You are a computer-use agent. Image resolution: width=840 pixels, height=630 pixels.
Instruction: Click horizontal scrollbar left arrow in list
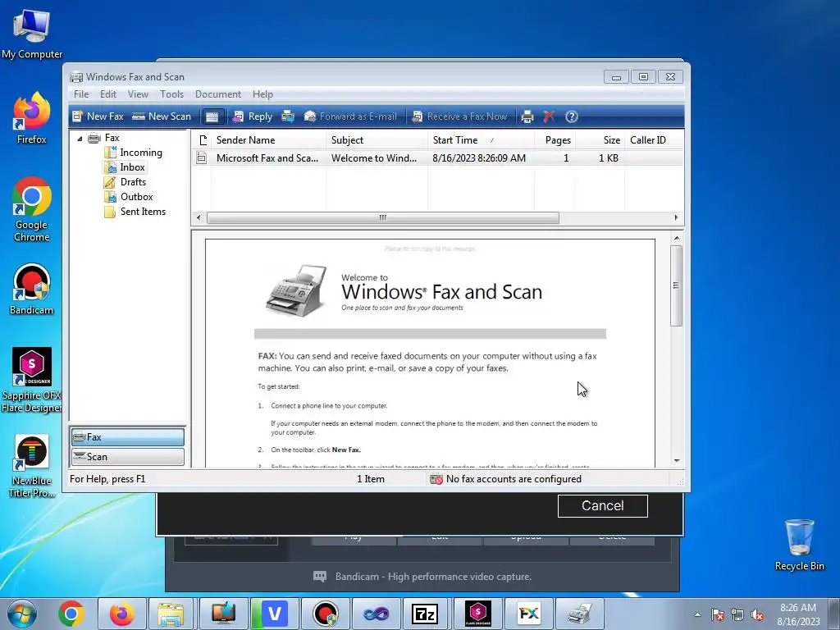[x=199, y=217]
